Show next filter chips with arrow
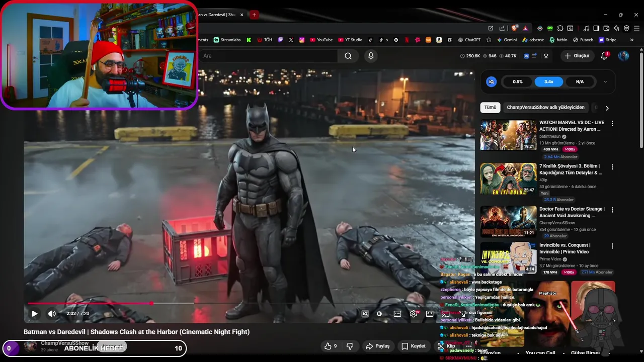The image size is (644, 362). coord(607,108)
